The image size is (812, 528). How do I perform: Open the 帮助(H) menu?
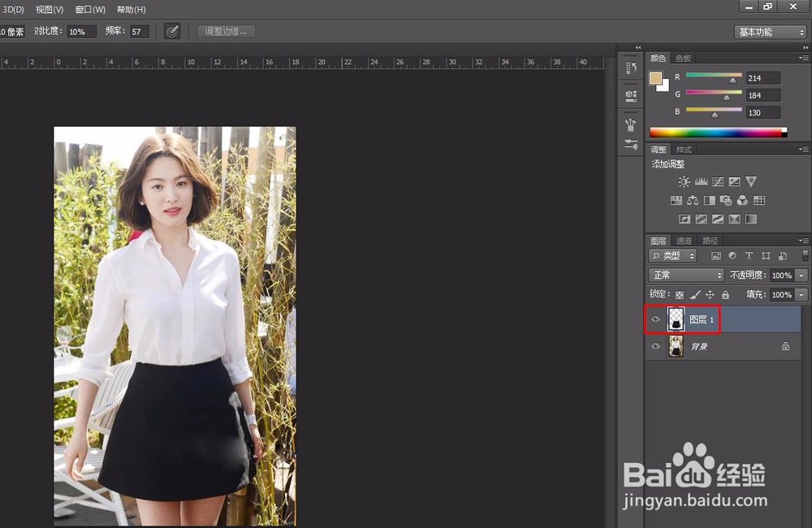pos(131,9)
